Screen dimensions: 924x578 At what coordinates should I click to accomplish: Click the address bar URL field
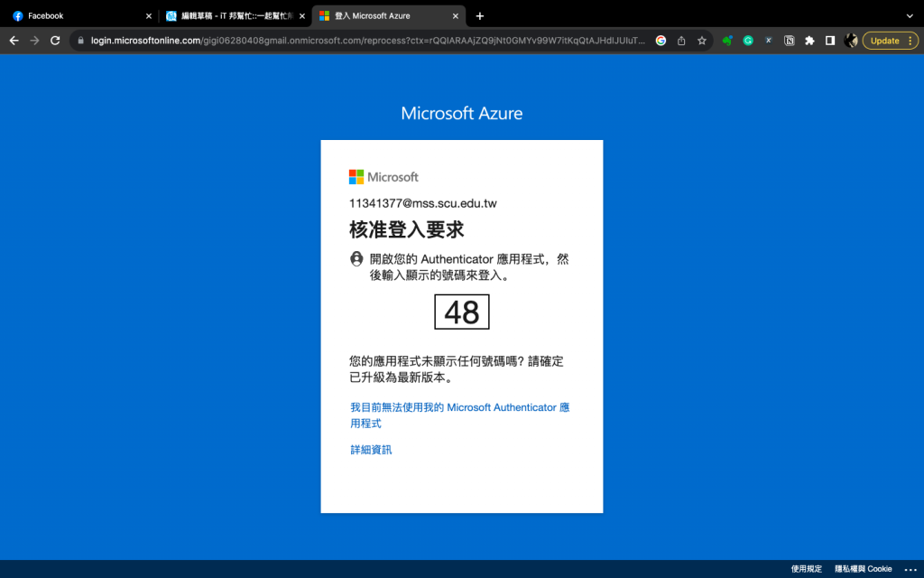pyautogui.click(x=368, y=41)
